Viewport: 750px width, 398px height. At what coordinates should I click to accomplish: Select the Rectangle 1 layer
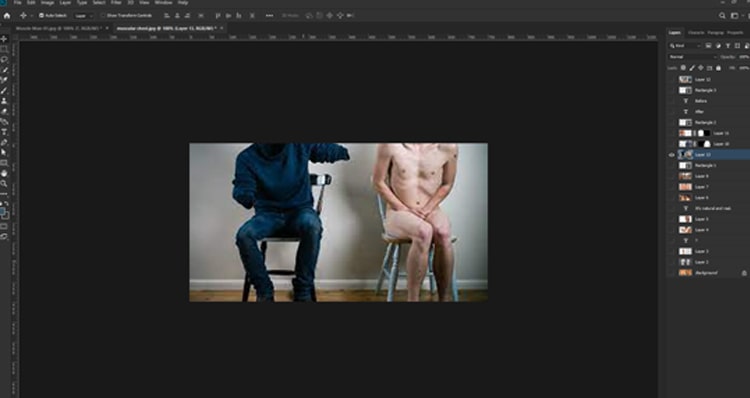tap(705, 166)
